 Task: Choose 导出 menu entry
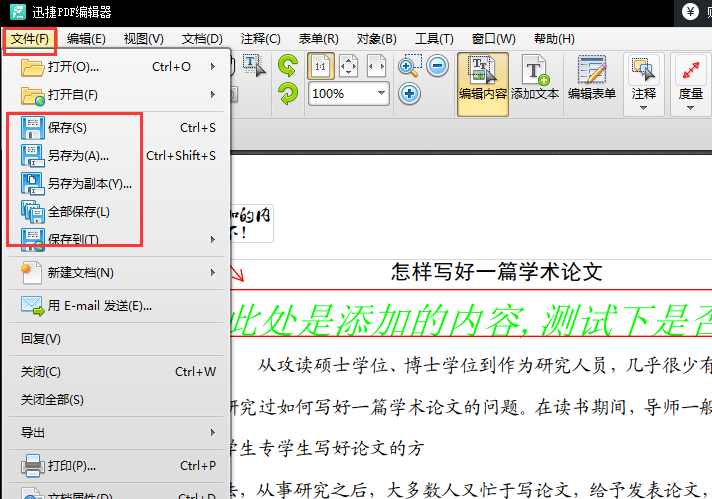(x=116, y=432)
